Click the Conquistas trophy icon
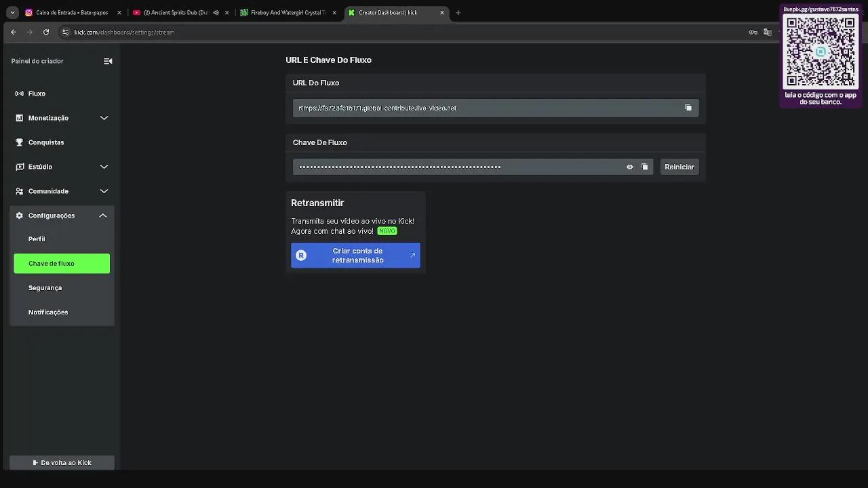 pyautogui.click(x=19, y=142)
